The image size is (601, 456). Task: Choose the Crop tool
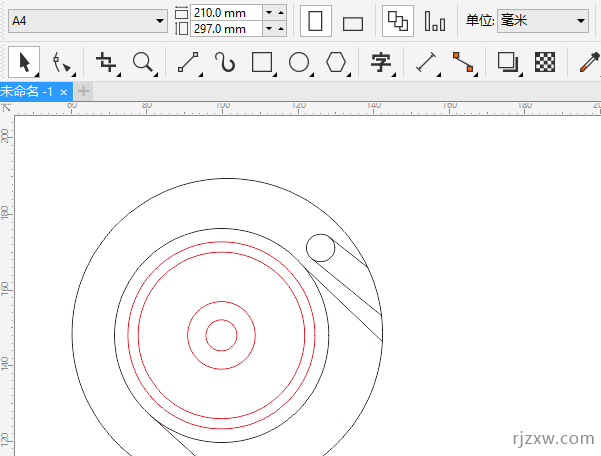click(105, 63)
